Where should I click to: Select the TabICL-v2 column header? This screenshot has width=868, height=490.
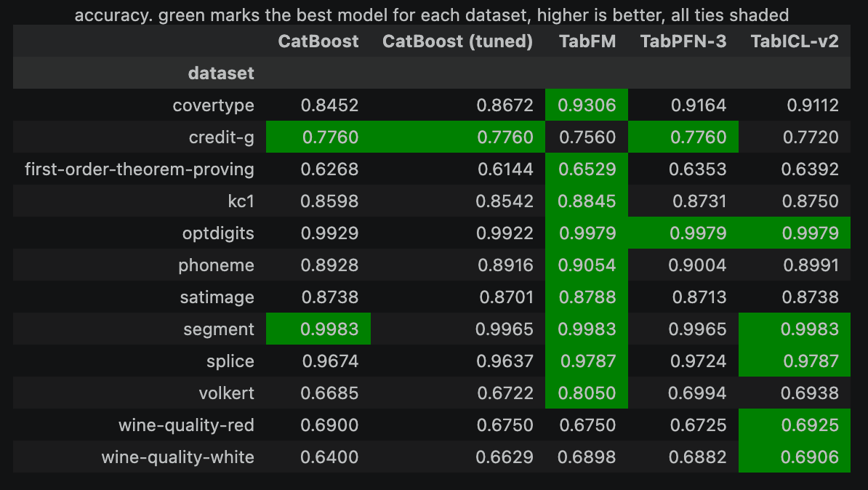(x=795, y=41)
